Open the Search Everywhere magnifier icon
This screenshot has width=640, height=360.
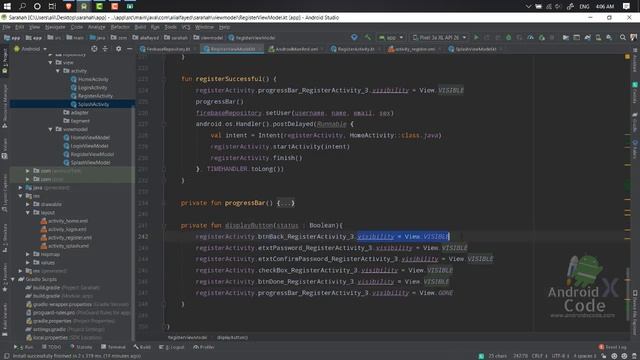[x=622, y=38]
